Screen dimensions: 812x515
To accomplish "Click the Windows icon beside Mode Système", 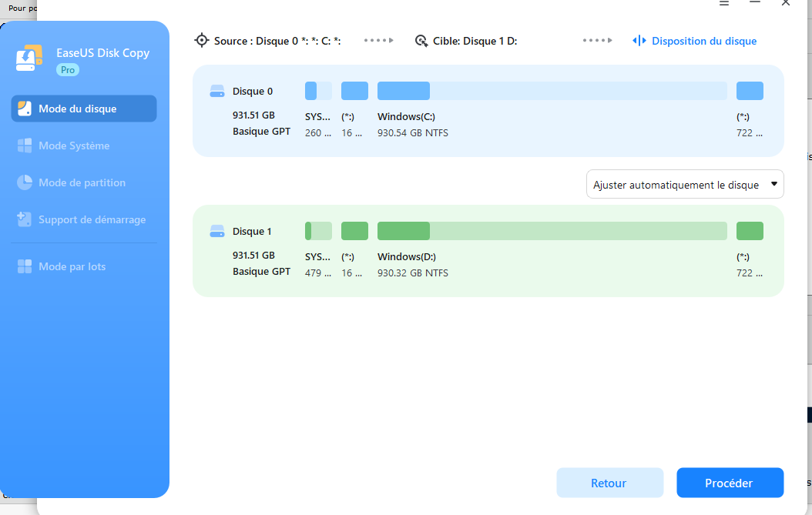I will (x=25, y=145).
